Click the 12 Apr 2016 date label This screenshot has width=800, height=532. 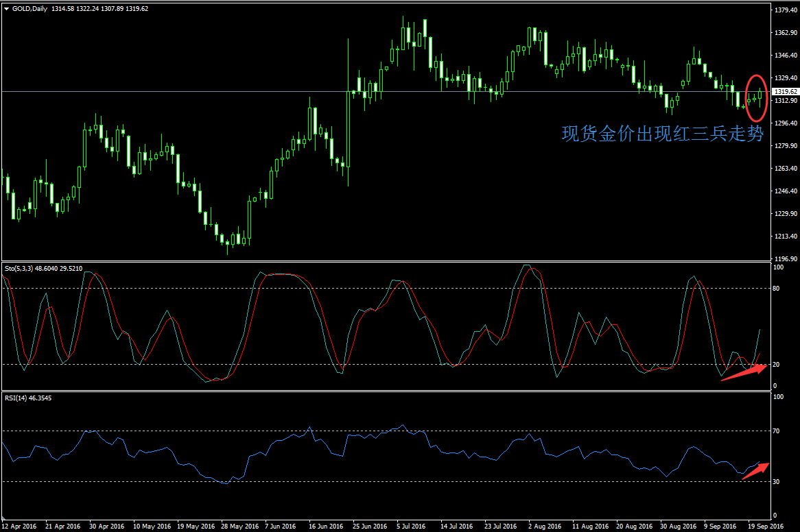20,527
